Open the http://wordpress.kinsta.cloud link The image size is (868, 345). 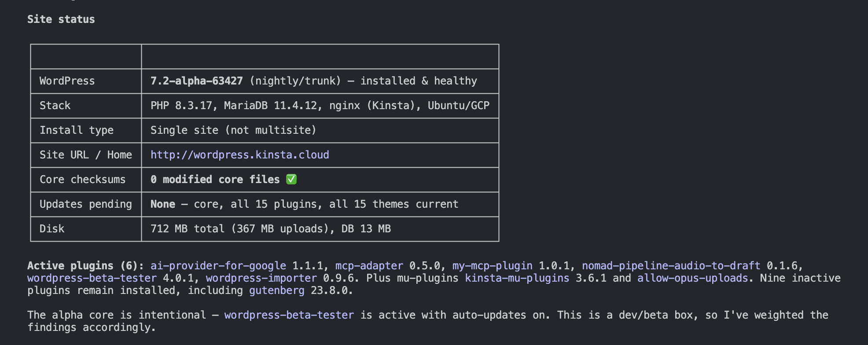click(239, 155)
